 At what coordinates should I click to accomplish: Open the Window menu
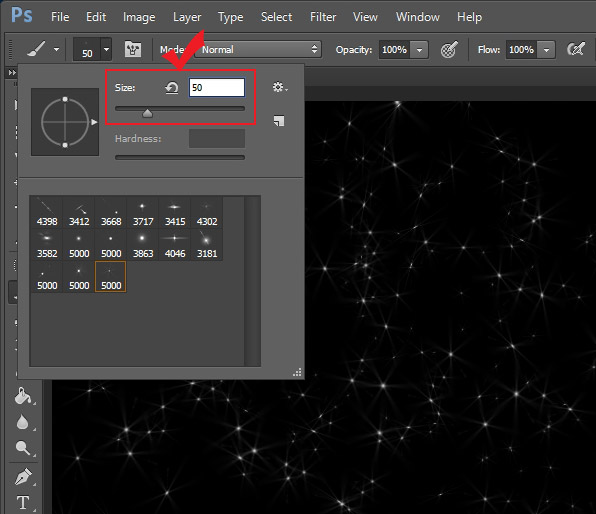point(418,17)
